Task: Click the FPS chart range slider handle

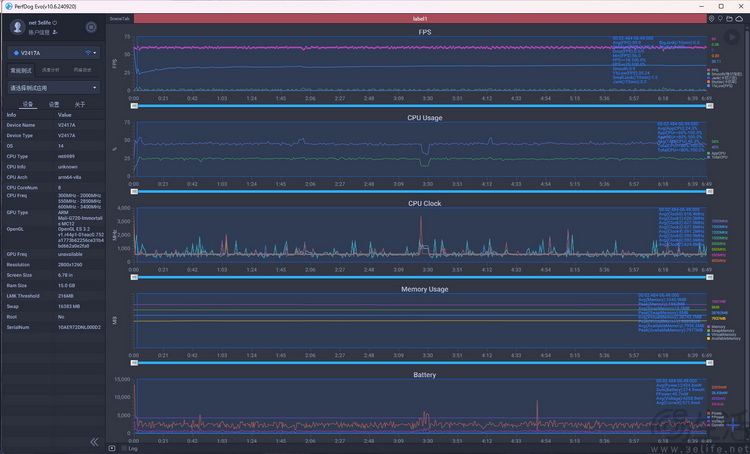Action: (x=134, y=106)
